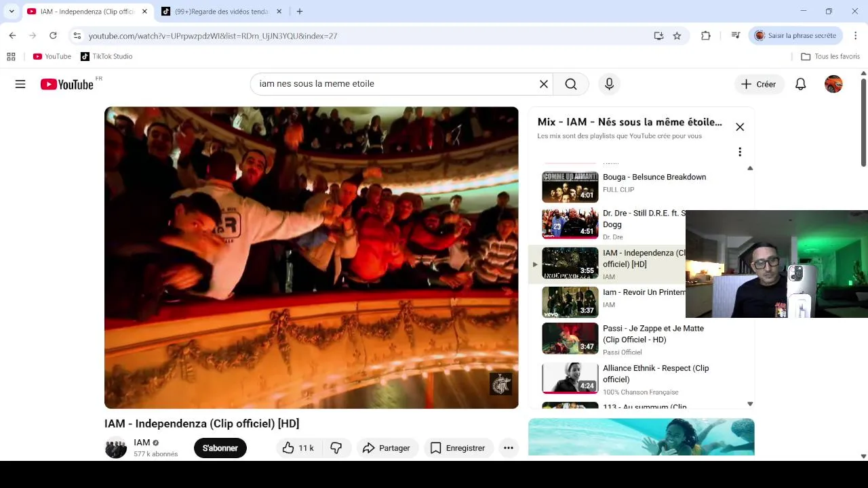Open the TikTok Studio bookmark

pyautogui.click(x=106, y=57)
